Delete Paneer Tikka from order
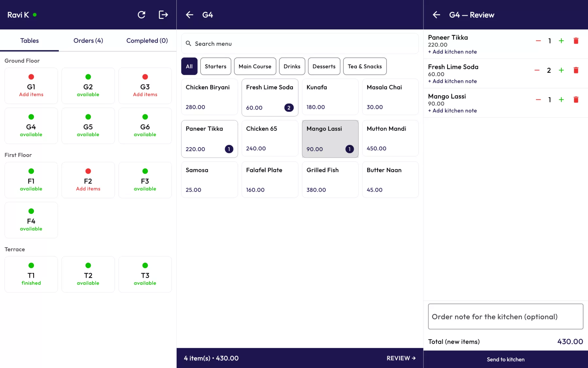588x368 pixels. pyautogui.click(x=576, y=41)
